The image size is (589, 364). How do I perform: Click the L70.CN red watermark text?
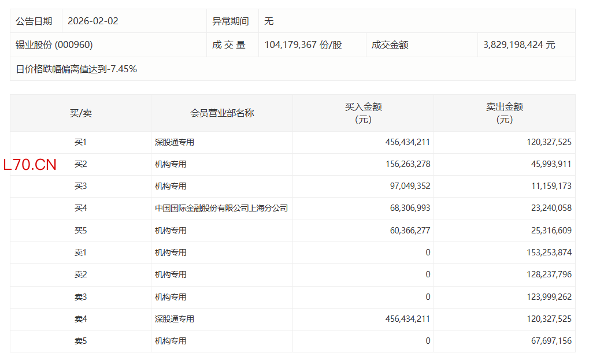[x=30, y=165]
